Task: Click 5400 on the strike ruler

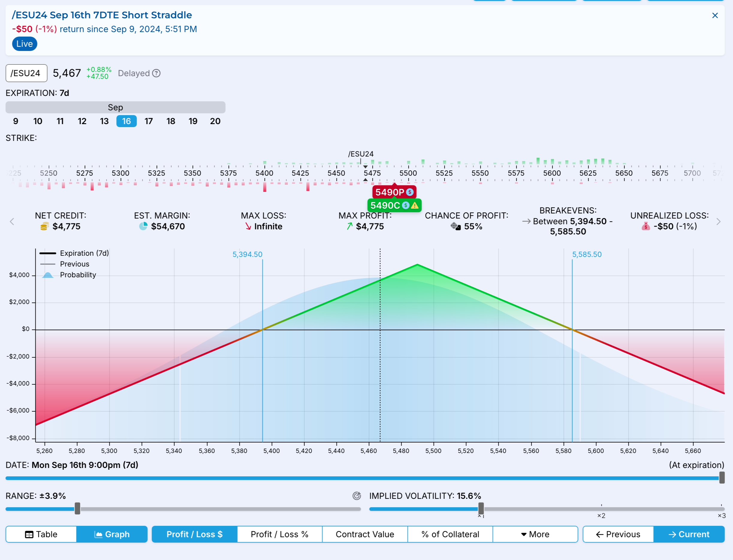Action: 264,173
